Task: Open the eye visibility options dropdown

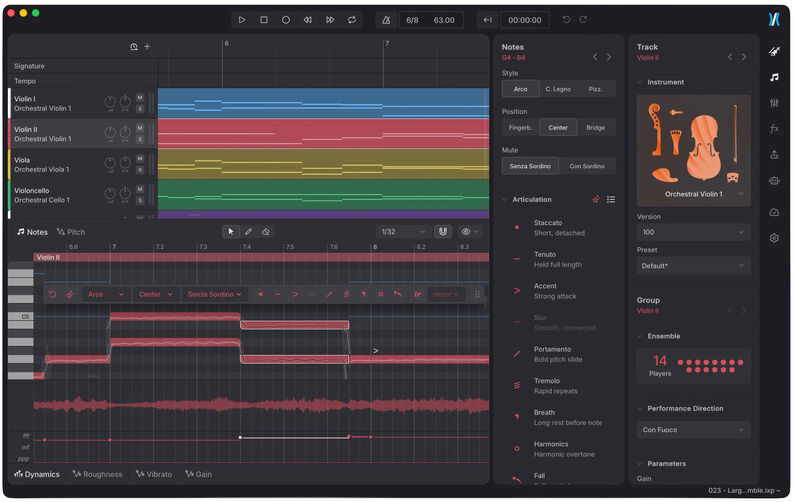Action: point(470,232)
